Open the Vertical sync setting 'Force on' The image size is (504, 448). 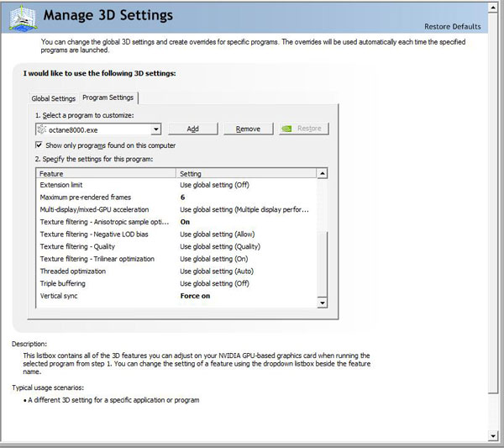pyautogui.click(x=196, y=296)
